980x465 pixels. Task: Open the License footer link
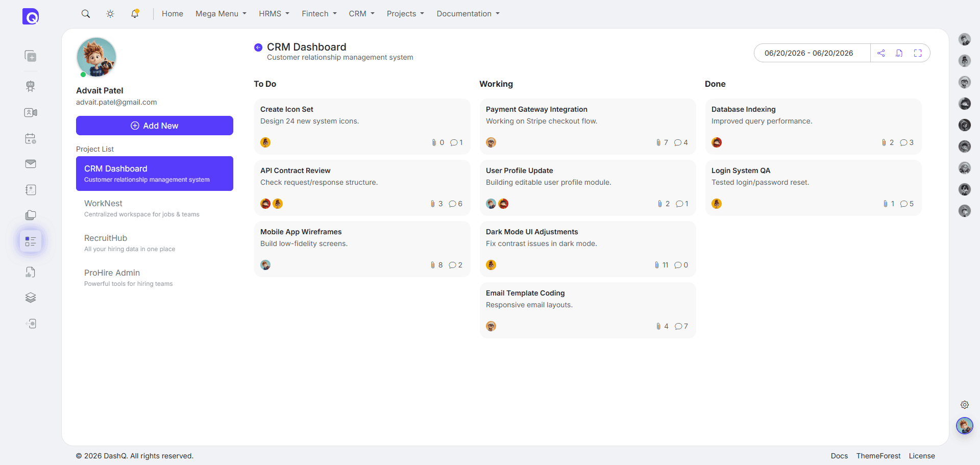(x=922, y=456)
